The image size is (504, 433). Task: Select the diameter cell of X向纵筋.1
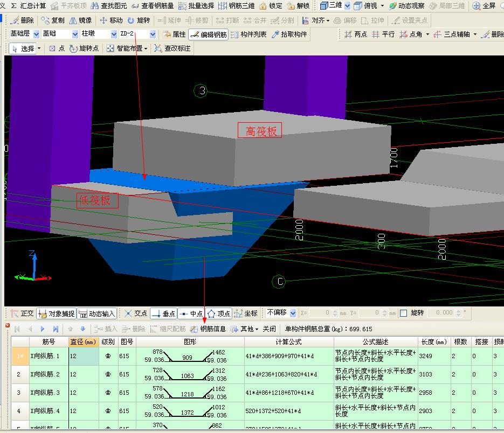84,356
